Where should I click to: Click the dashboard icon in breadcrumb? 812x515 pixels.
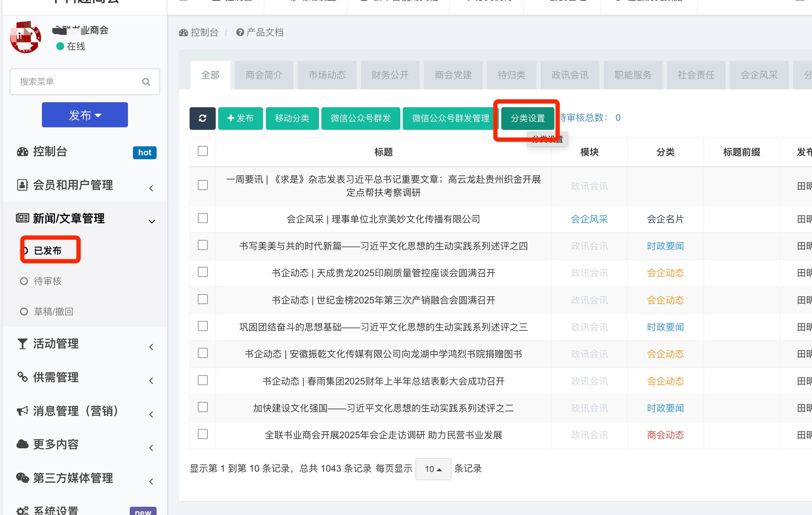point(183,33)
